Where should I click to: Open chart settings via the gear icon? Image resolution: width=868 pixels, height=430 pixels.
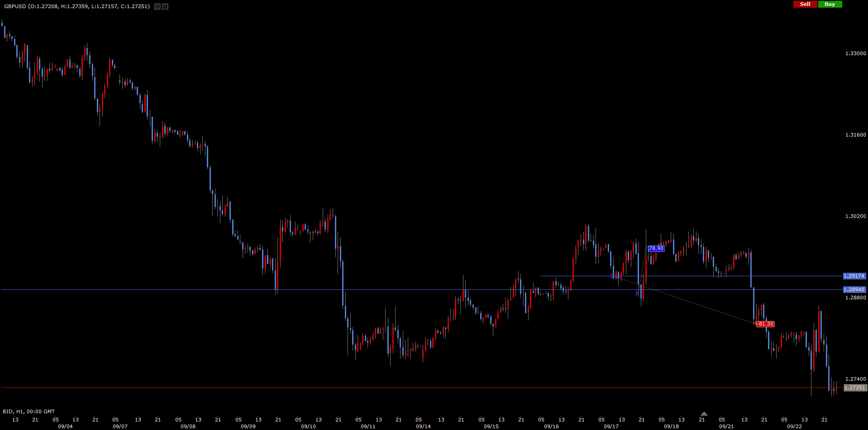point(165,6)
